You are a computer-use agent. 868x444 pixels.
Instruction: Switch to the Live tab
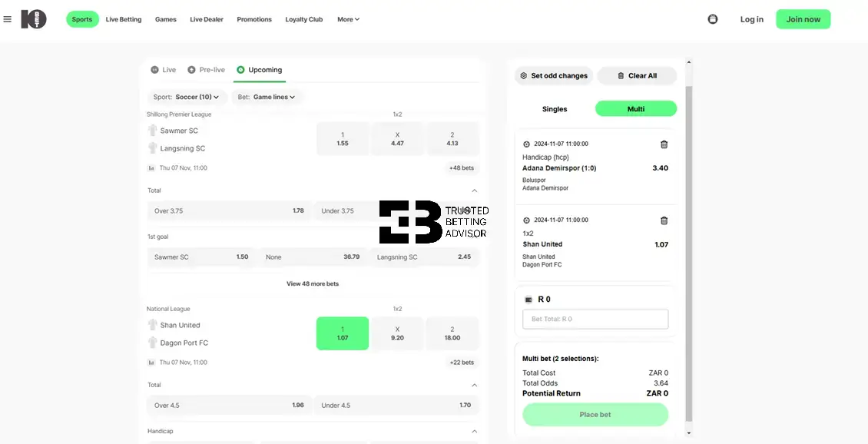point(164,70)
